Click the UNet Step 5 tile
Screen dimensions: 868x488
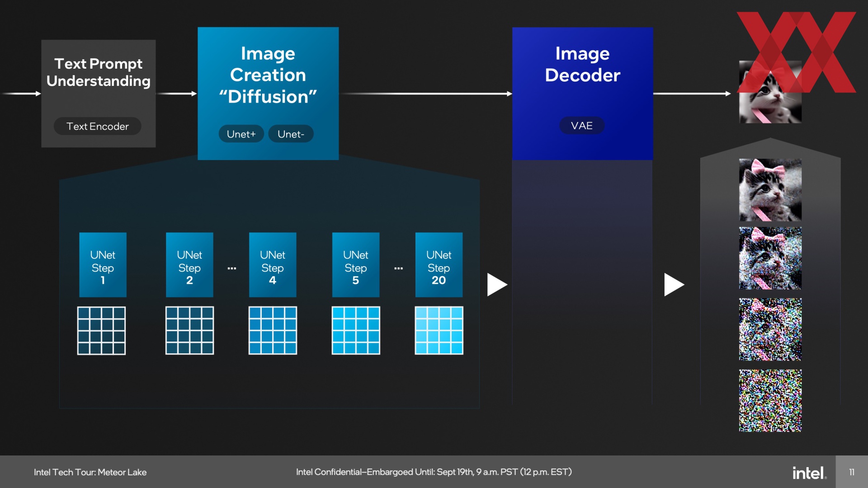pyautogui.click(x=356, y=265)
